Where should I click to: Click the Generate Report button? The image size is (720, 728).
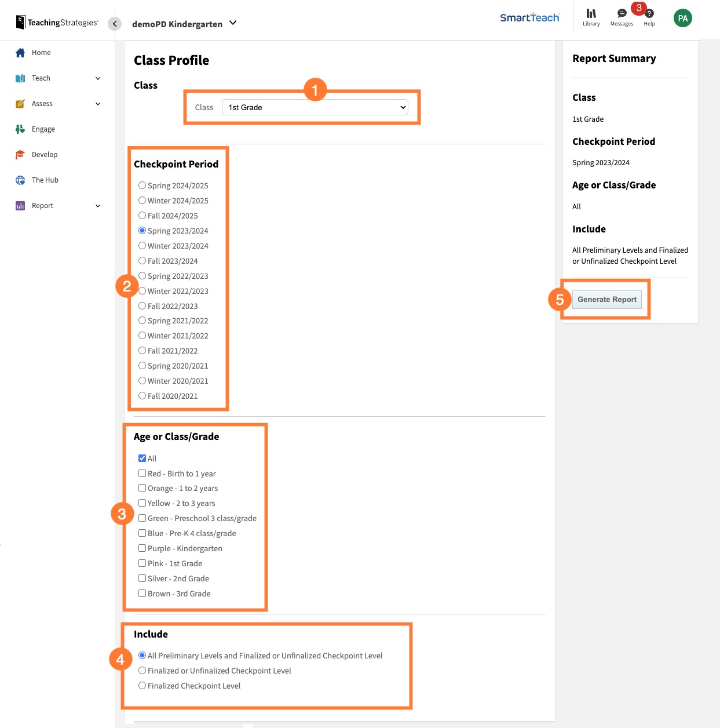(x=606, y=299)
